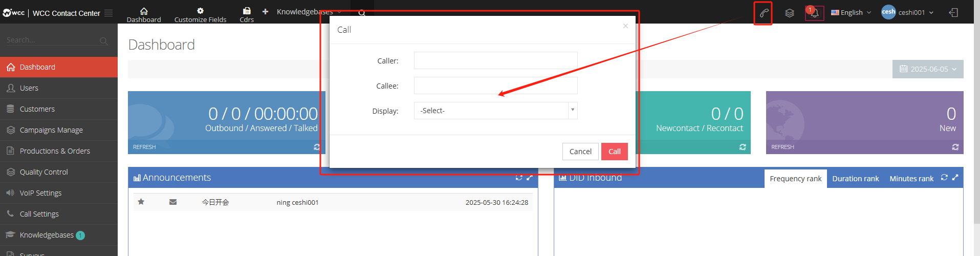The width and height of the screenshot is (980, 256).
Task: Click the magnifier icon in top navigation
Action: 362,13
